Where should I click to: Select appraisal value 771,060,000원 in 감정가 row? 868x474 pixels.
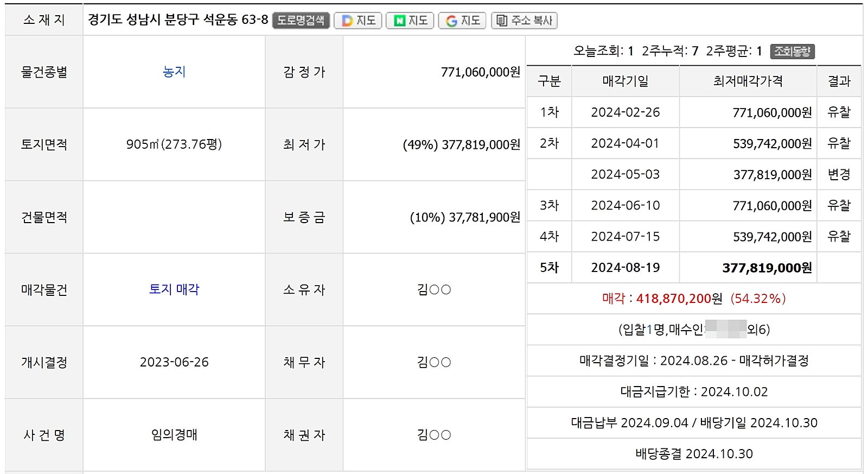pyautogui.click(x=480, y=72)
